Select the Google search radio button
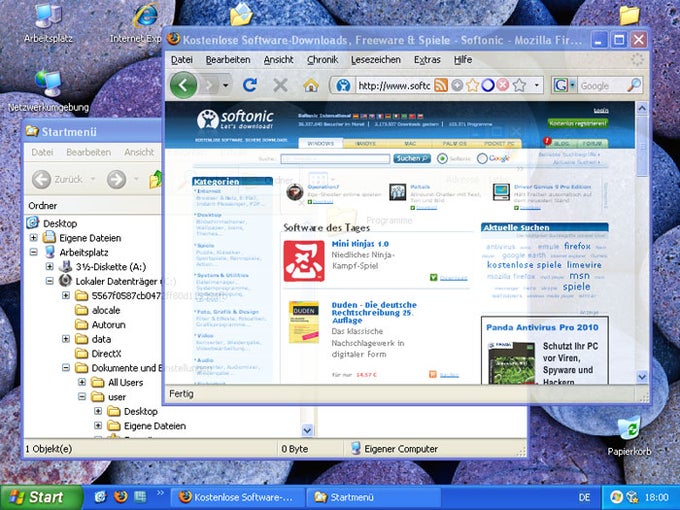 click(482, 159)
